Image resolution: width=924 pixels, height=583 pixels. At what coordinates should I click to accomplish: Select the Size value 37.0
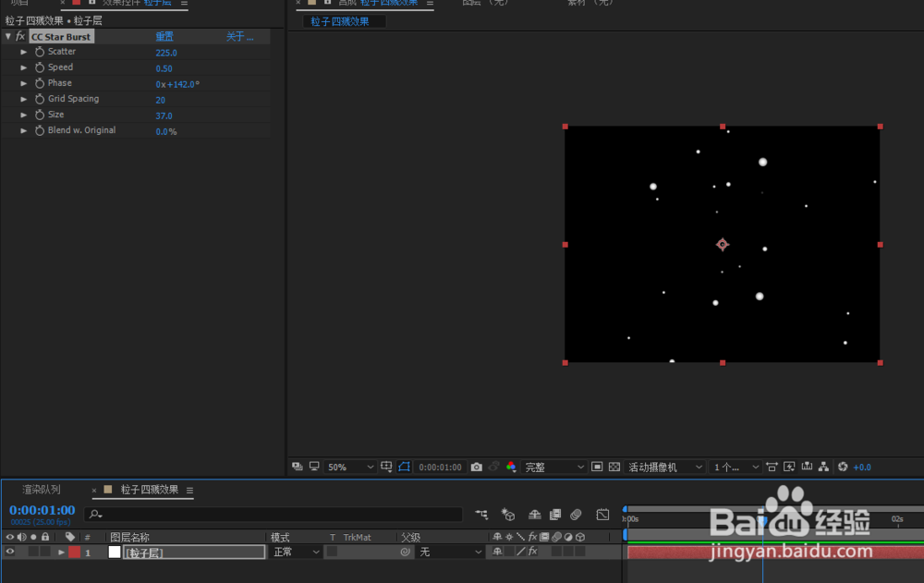[164, 115]
